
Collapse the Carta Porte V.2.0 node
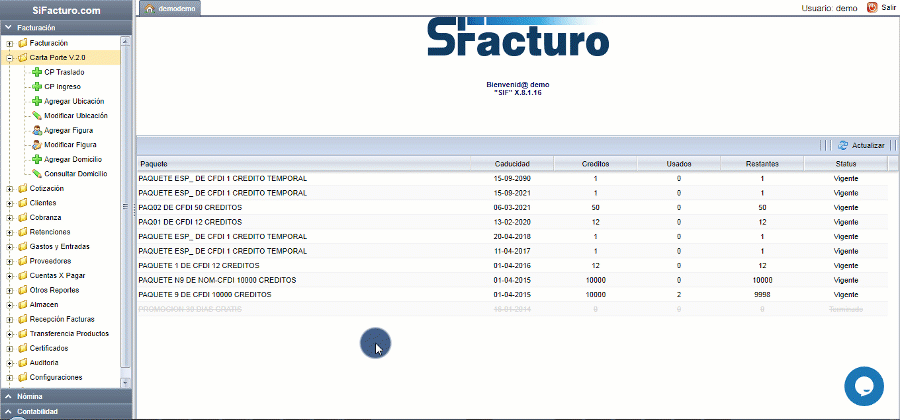(x=9, y=58)
